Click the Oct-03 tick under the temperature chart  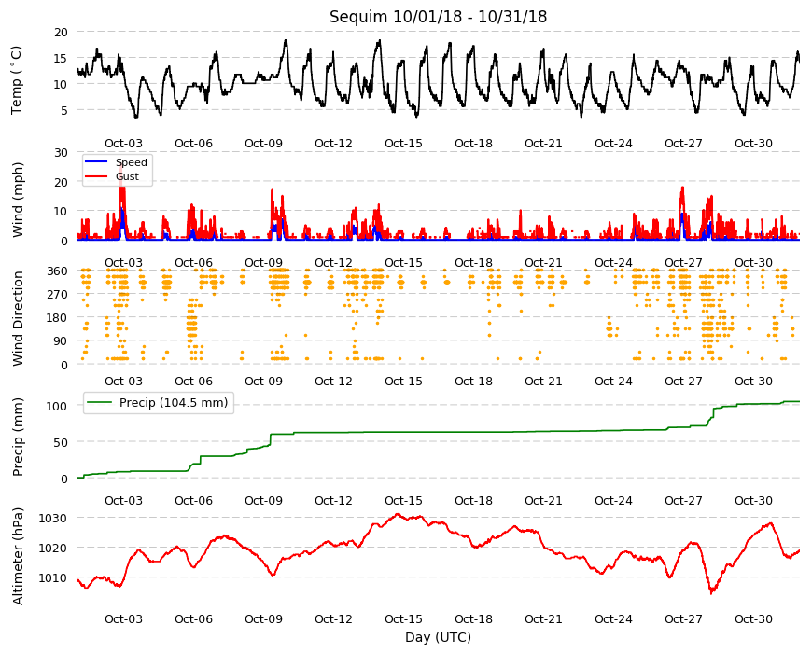click(123, 144)
